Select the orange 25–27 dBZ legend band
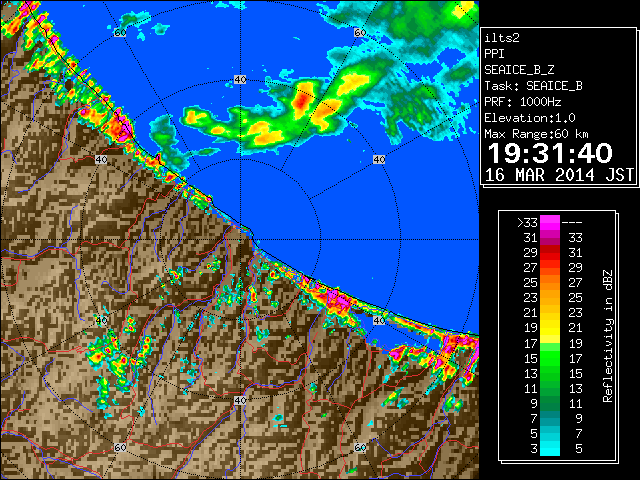This screenshot has height=480, width=640. (550, 283)
